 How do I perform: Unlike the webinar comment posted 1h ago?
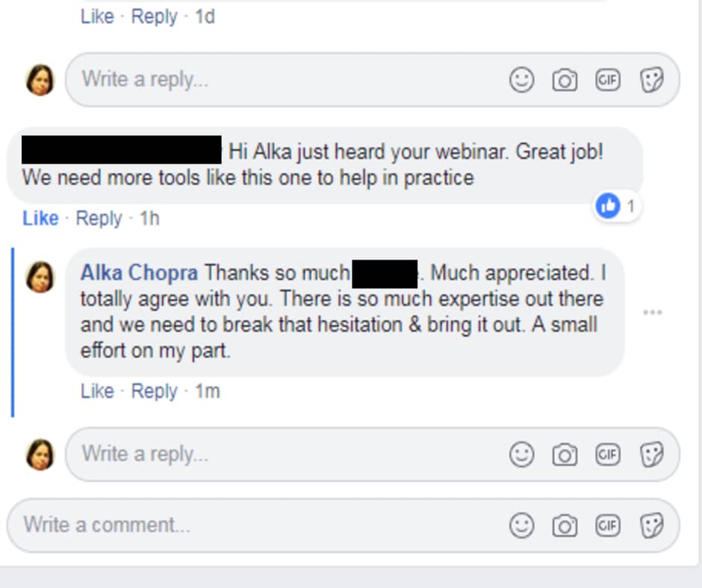coord(40,219)
